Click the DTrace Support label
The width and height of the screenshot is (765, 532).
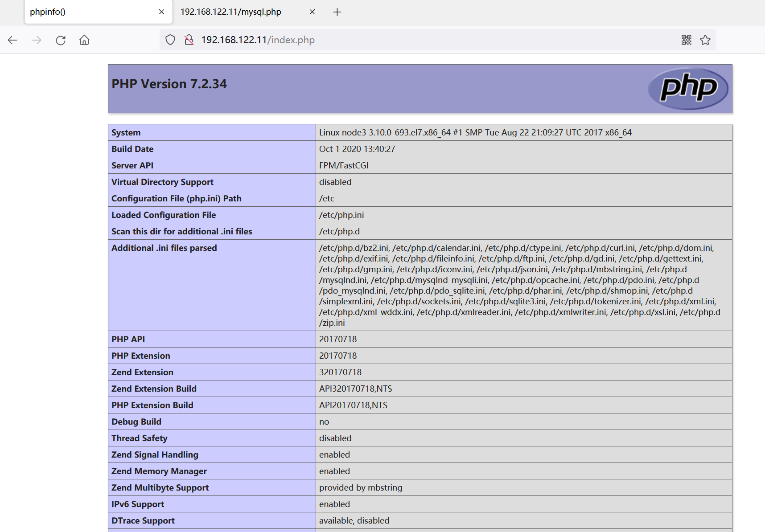(x=143, y=520)
